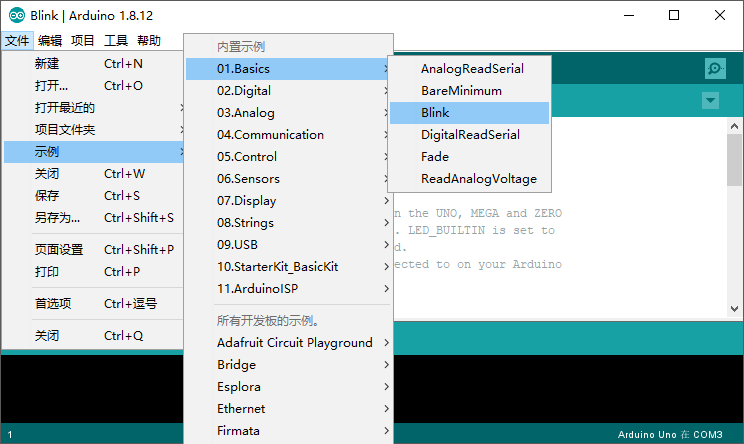Open the Bridge library examples

[288, 365]
